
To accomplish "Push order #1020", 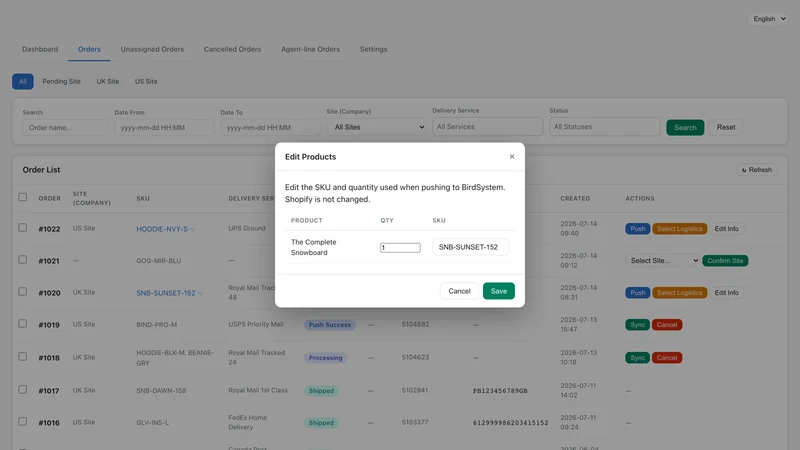I will point(637,292).
